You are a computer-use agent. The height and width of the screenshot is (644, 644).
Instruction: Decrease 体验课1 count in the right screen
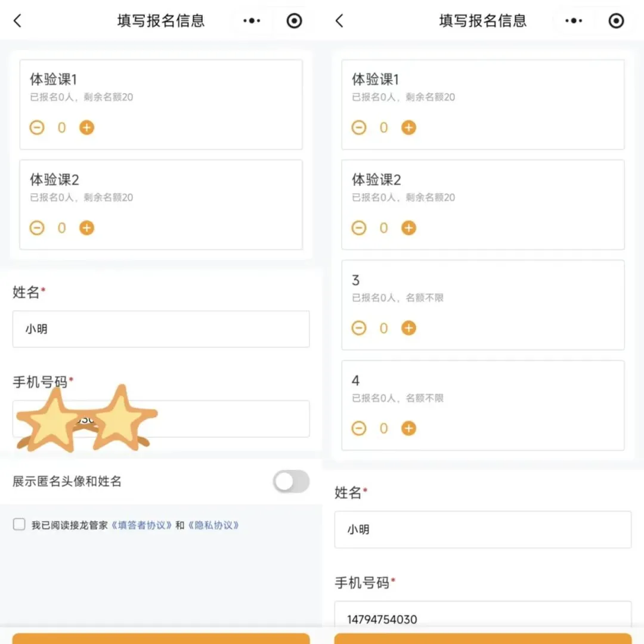coord(359,128)
